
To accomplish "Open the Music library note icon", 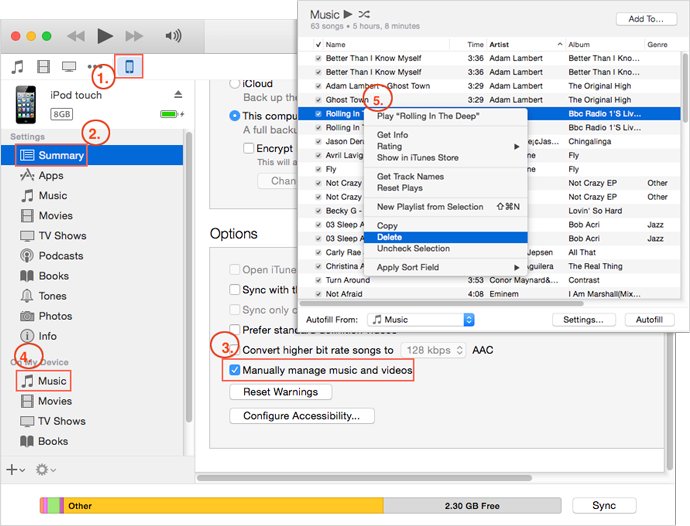I will point(17,67).
